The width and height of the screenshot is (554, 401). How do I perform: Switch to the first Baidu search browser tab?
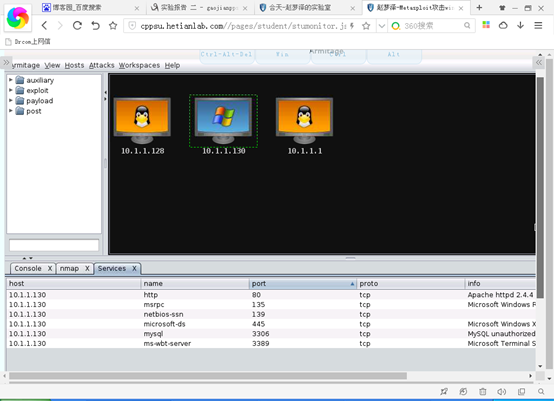(x=90, y=7)
